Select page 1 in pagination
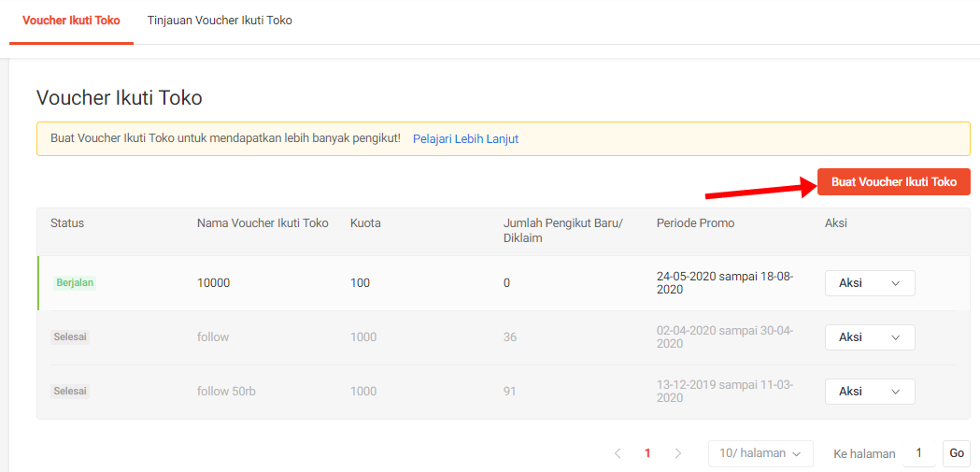 coord(647,453)
